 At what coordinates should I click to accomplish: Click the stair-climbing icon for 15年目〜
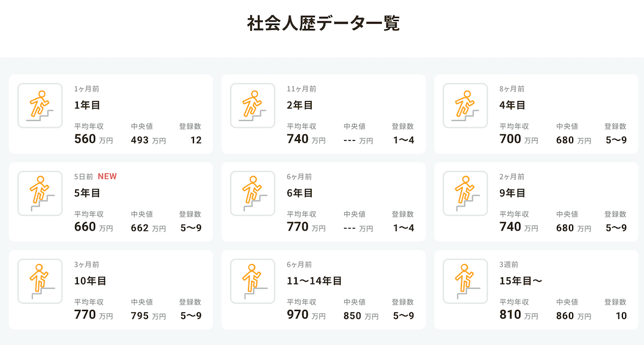[x=465, y=281]
